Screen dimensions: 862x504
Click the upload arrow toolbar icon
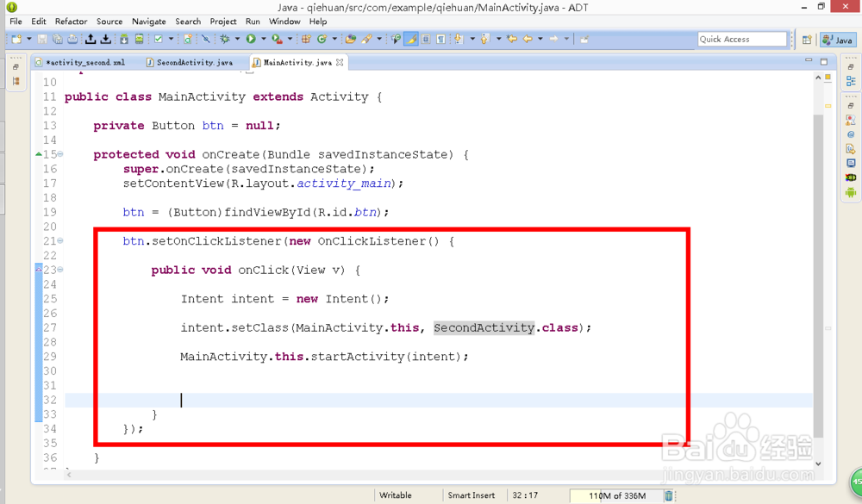(x=91, y=39)
